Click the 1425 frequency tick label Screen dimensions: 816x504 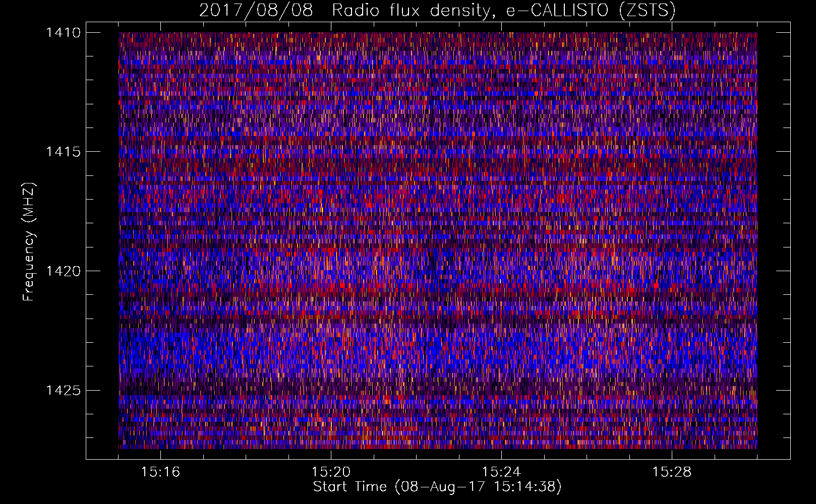[x=63, y=390]
